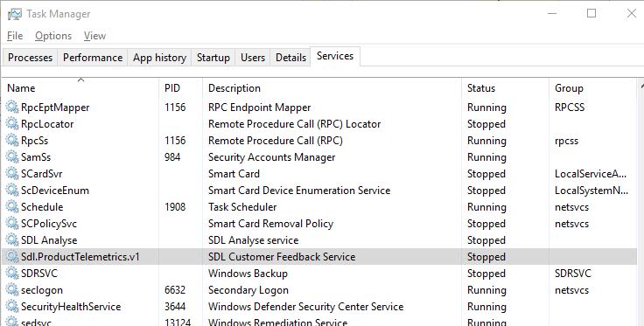This screenshot has width=644, height=326.
Task: Click the RPC Endpoint Mapper description
Action: tap(259, 108)
